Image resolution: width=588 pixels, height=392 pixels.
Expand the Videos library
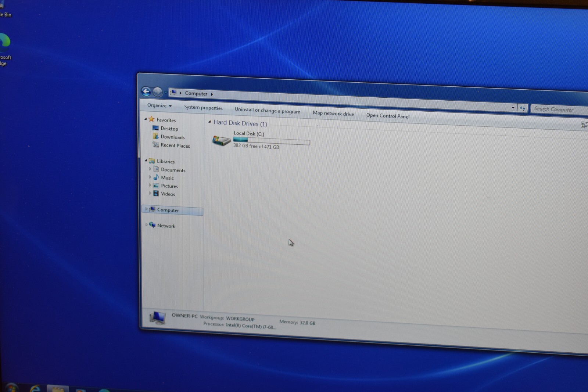(x=150, y=193)
